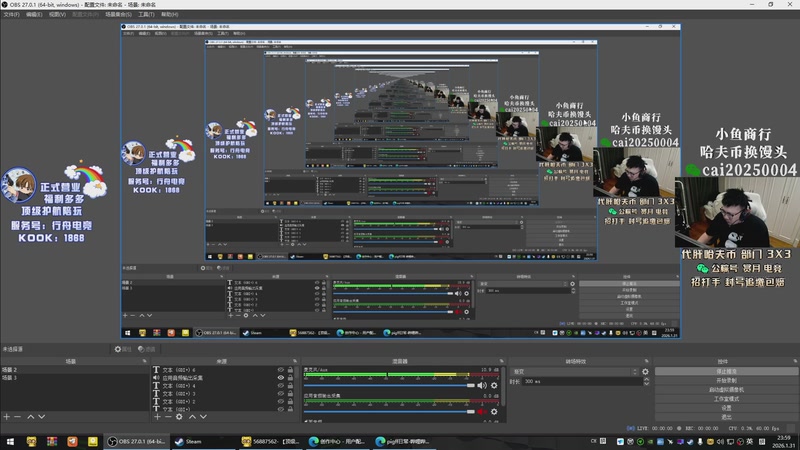Toggle visibility of 文本 (GDI+) 4 source
The image size is (800, 450).
point(281,386)
